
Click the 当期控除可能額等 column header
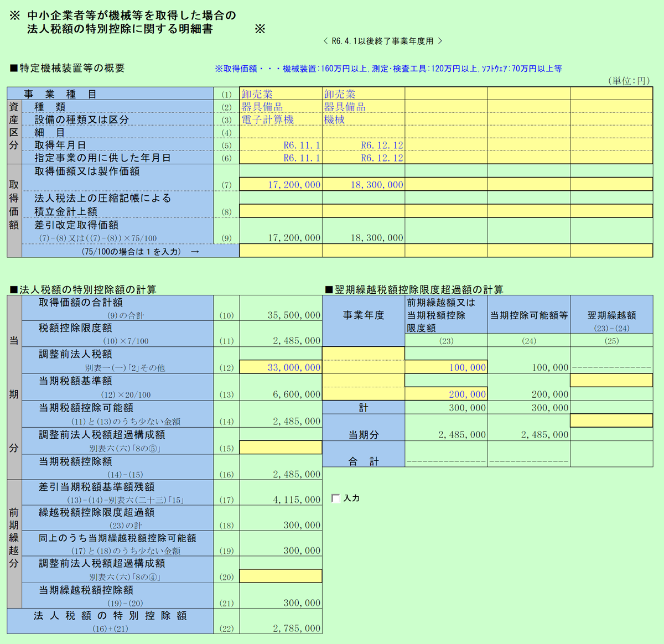click(x=529, y=315)
